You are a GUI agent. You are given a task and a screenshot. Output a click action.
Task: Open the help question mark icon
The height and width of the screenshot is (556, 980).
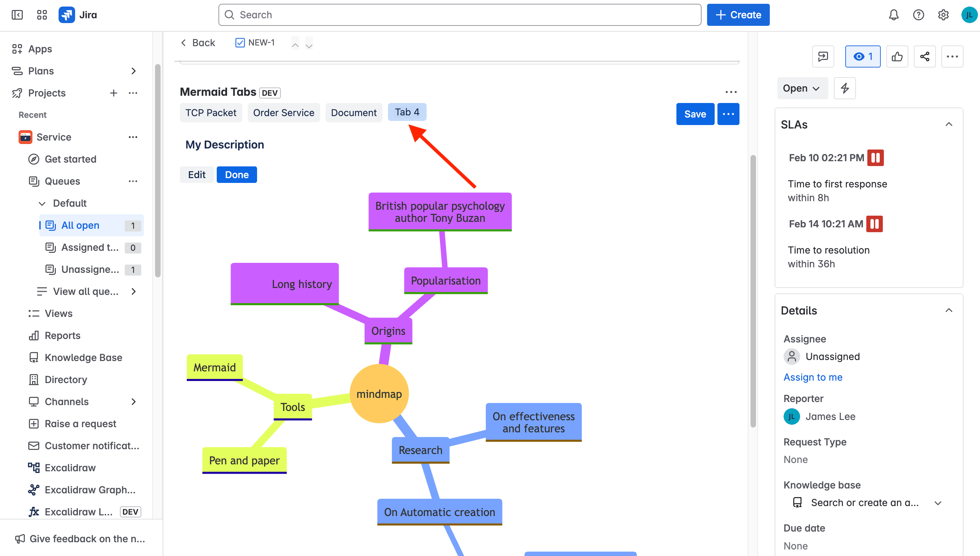(918, 15)
